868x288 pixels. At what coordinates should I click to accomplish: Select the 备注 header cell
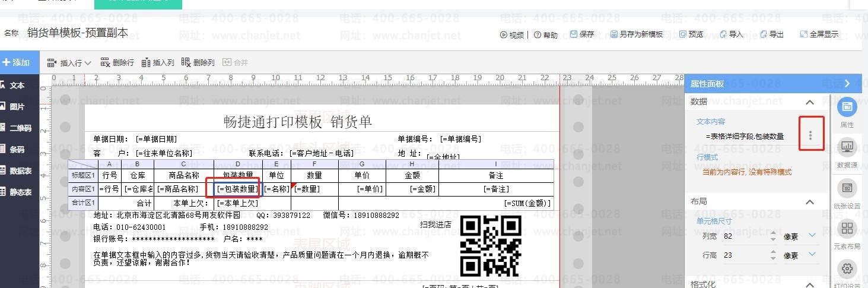click(497, 175)
